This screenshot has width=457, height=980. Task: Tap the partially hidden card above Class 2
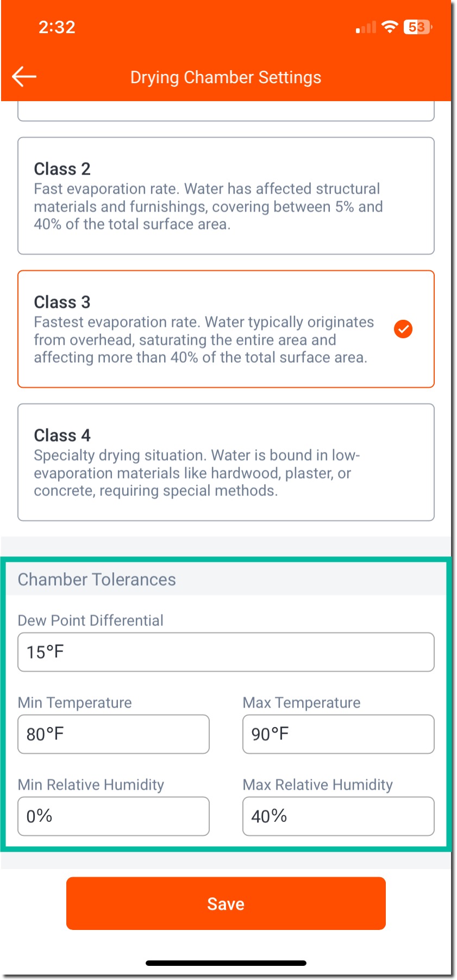[x=226, y=111]
